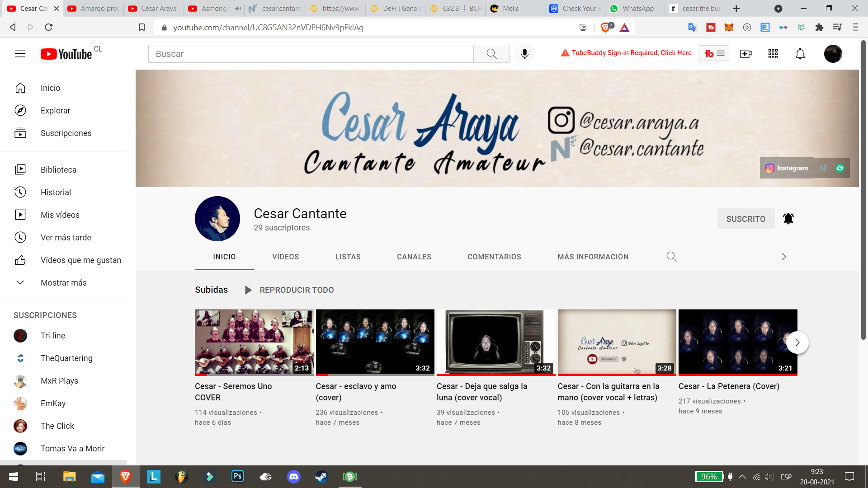
Task: Reload the page with the browser refresh icon
Action: click(x=49, y=27)
